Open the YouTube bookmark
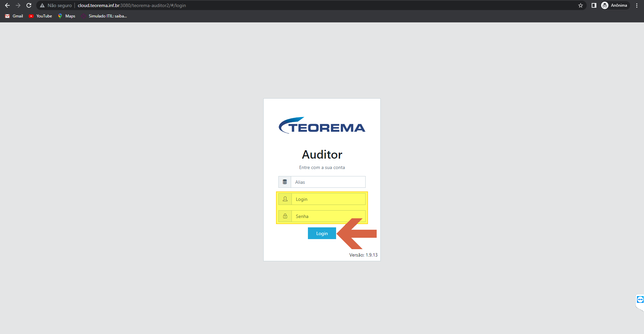644x334 pixels. click(40, 16)
